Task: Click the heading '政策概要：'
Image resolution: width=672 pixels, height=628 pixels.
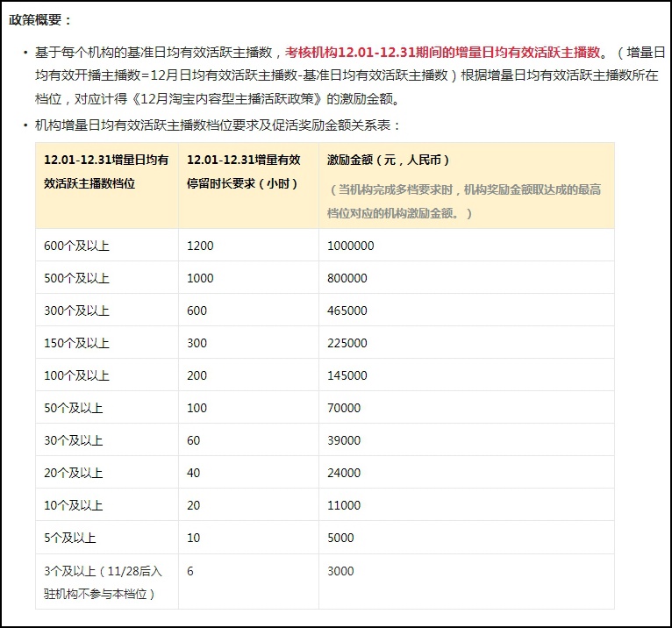Action: 40,19
